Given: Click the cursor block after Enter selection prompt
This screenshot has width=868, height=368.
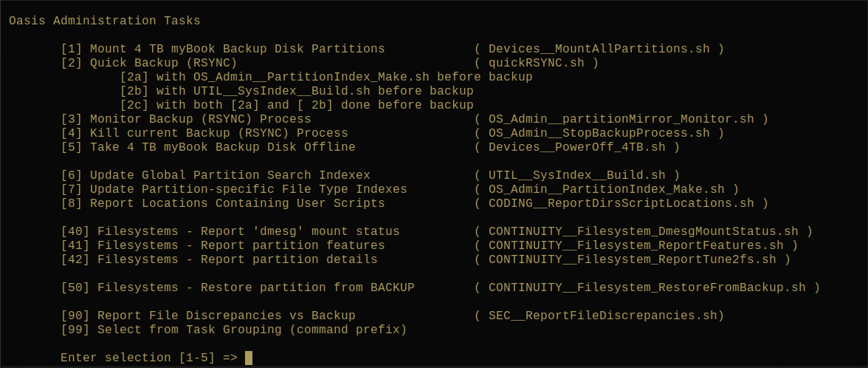Looking at the screenshot, I should pyautogui.click(x=249, y=358).
